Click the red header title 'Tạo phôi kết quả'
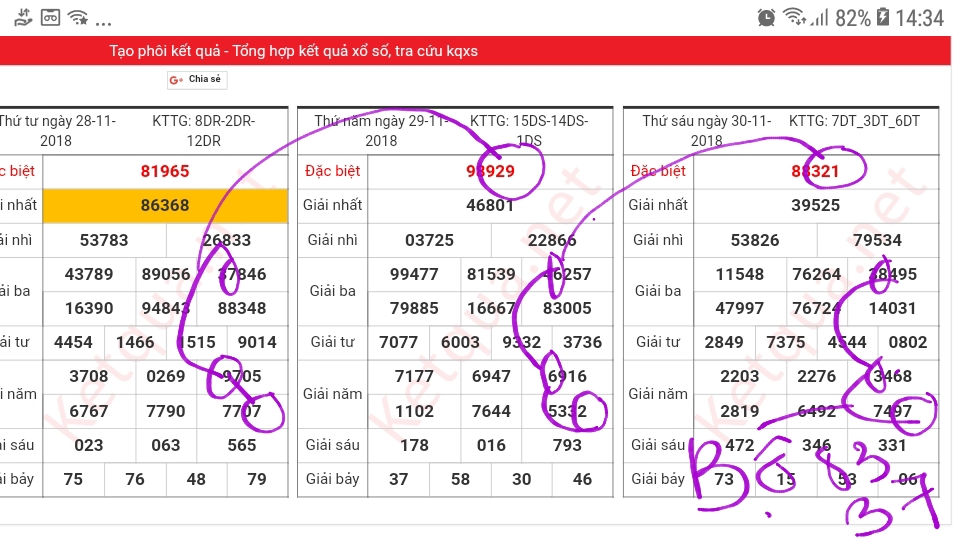The height and width of the screenshot is (540, 960). click(293, 51)
